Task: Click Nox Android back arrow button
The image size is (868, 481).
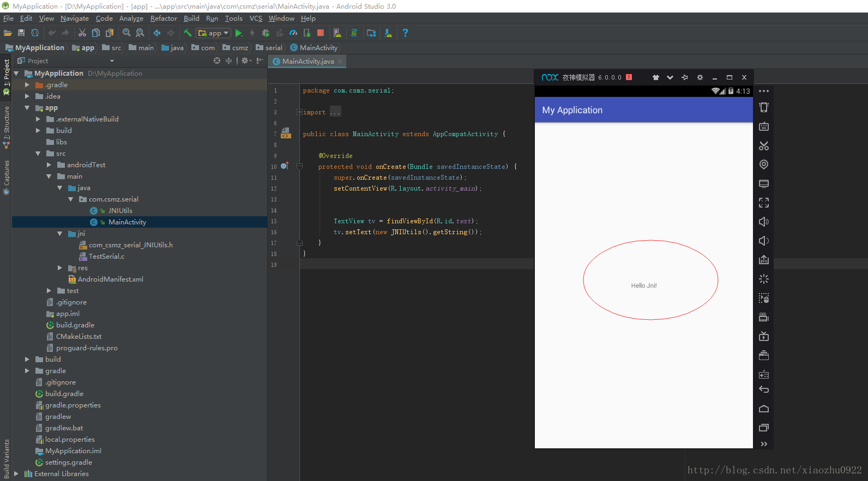Action: 764,389
